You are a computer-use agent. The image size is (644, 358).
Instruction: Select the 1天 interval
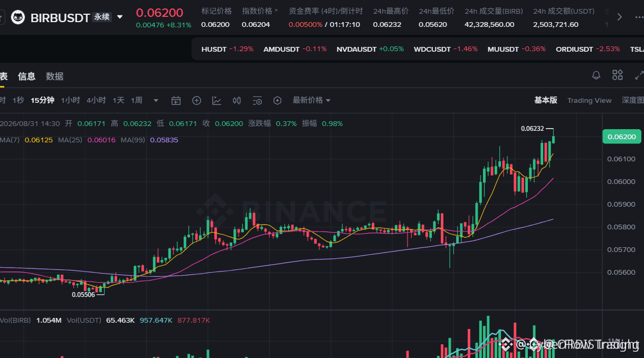(118, 100)
